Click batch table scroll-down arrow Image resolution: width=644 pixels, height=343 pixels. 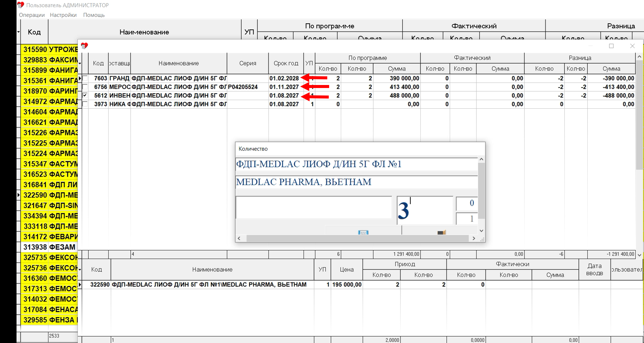639,255
